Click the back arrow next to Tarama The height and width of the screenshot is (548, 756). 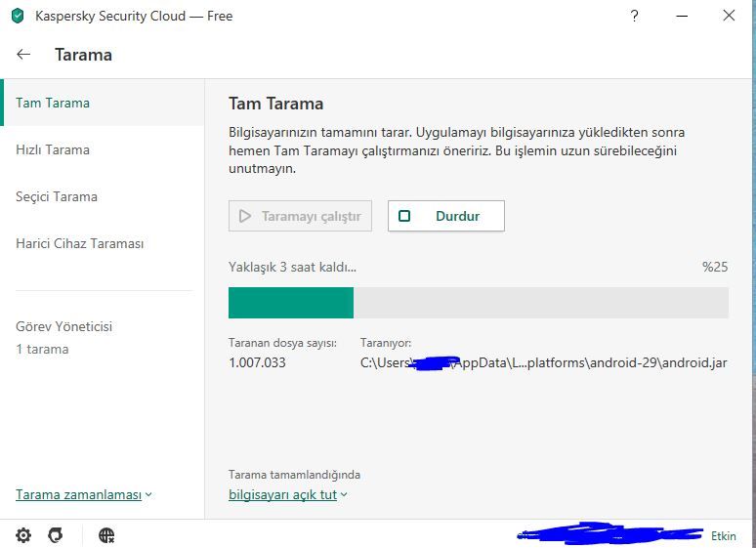tap(23, 55)
